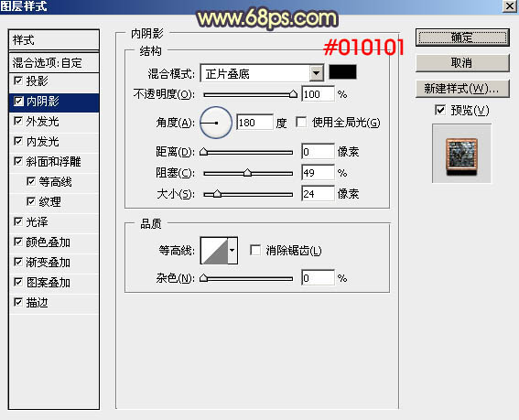
Task: Uncheck the 投影 drop shadow effect
Action: pos(18,81)
